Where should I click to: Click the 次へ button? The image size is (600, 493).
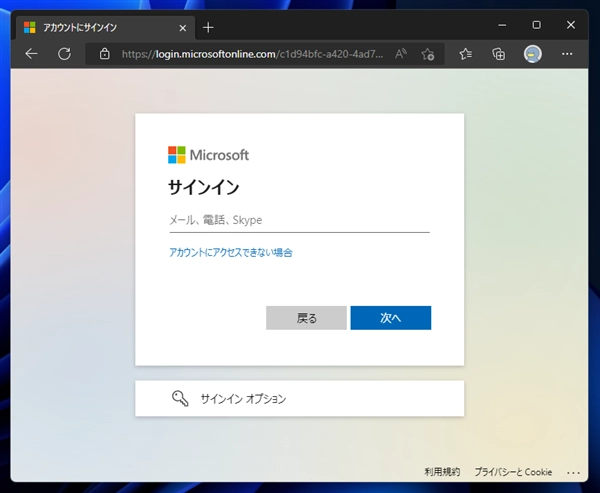tap(391, 318)
